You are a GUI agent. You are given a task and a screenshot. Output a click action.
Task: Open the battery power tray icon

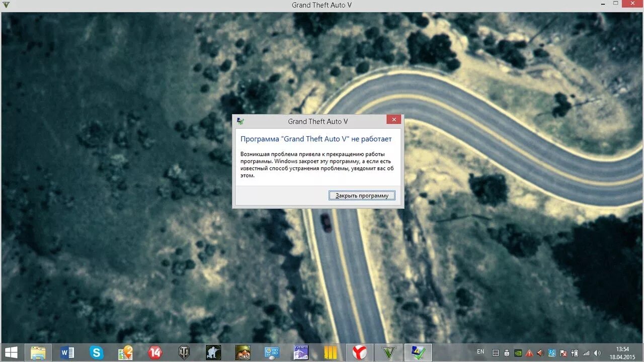click(575, 353)
